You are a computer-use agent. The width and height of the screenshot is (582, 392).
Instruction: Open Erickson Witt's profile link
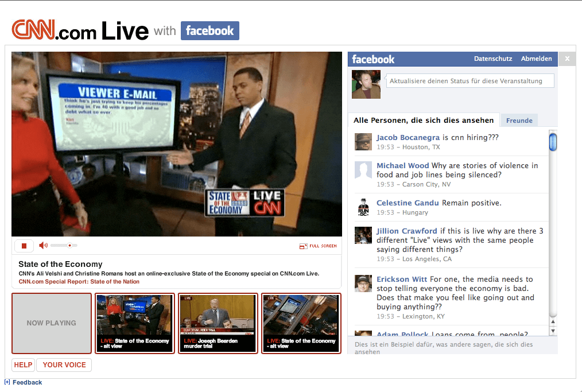402,279
